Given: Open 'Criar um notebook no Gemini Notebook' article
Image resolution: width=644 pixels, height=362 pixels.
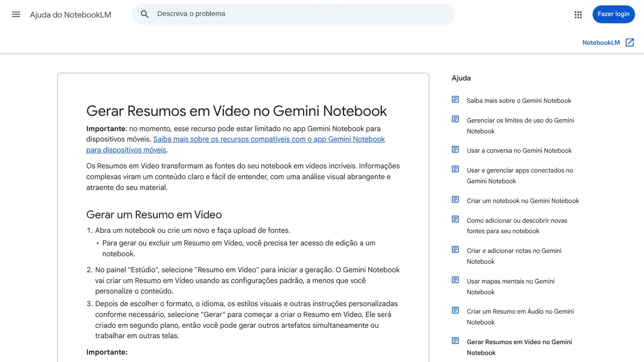Looking at the screenshot, I should coord(523,201).
